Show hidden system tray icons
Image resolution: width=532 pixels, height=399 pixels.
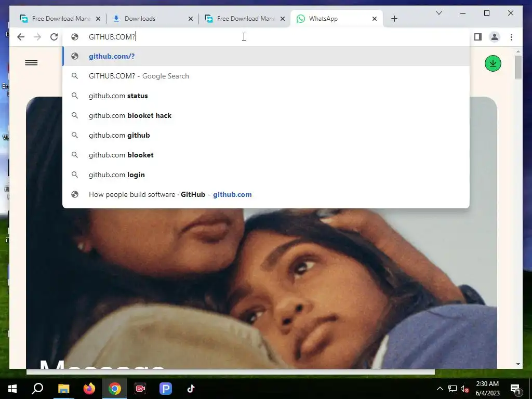coord(440,389)
